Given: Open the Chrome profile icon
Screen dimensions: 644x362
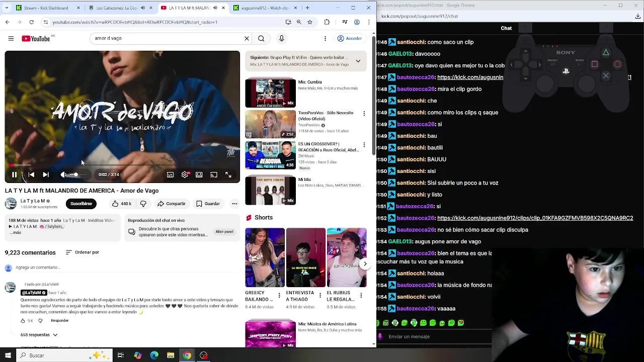Looking at the screenshot, I should [357, 22].
